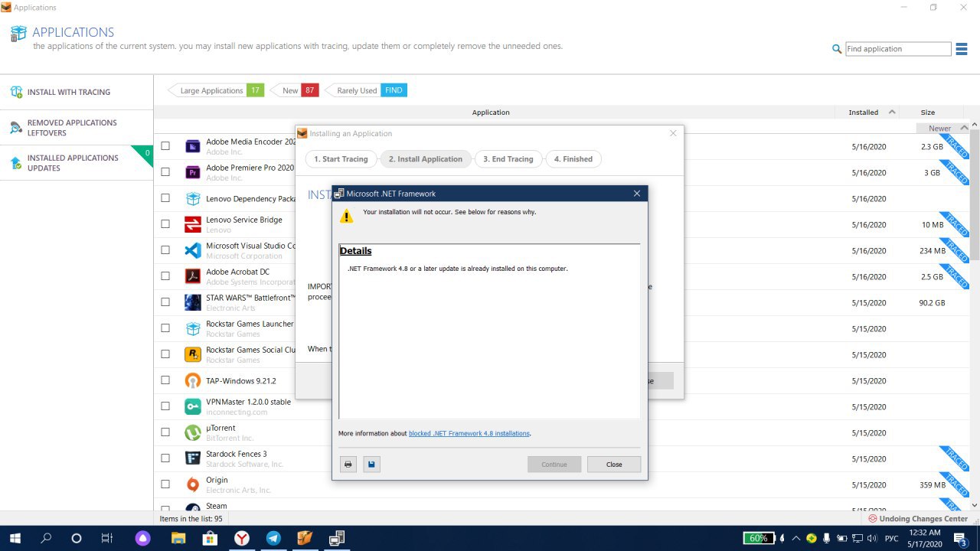The height and width of the screenshot is (551, 980).
Task: Show hidden system tray icons
Action: coord(795,538)
